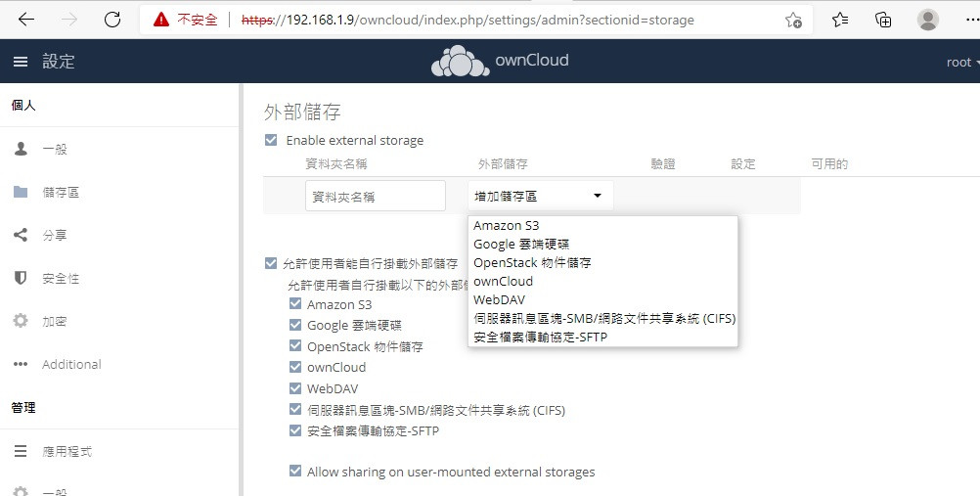Choose 安全檔案傳輸協定-SFTP from dropdown list
Viewport: 980px width, 496px height.
tap(540, 338)
